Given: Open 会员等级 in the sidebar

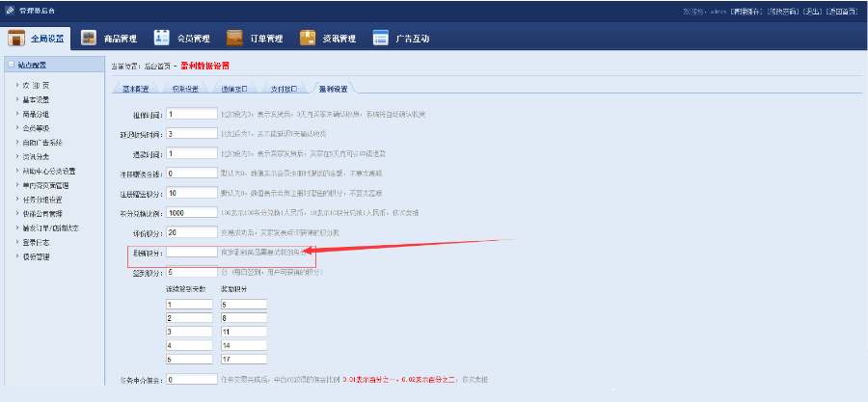Looking at the screenshot, I should [36, 128].
